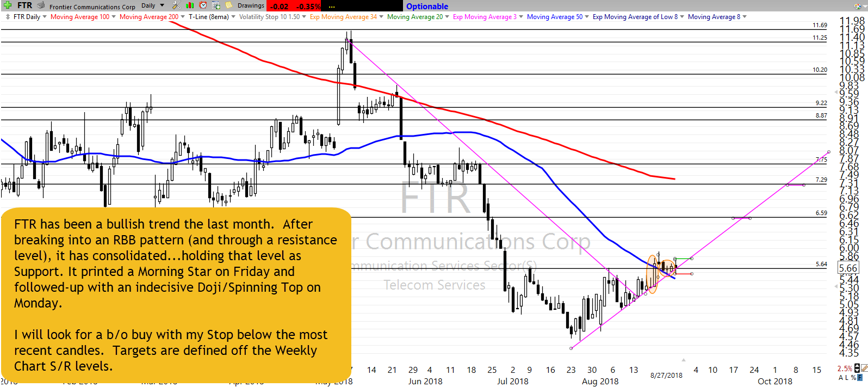Toggle the L log scale option
This screenshot has width=868, height=387.
coord(847,378)
